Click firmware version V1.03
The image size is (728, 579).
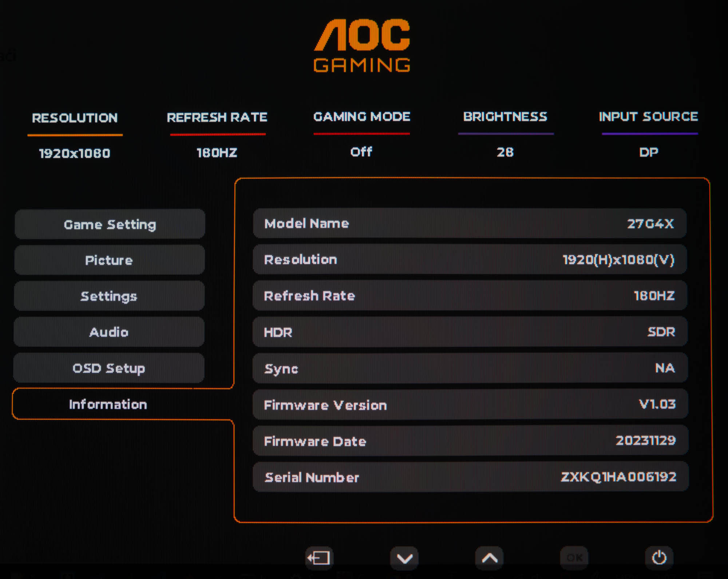657,404
